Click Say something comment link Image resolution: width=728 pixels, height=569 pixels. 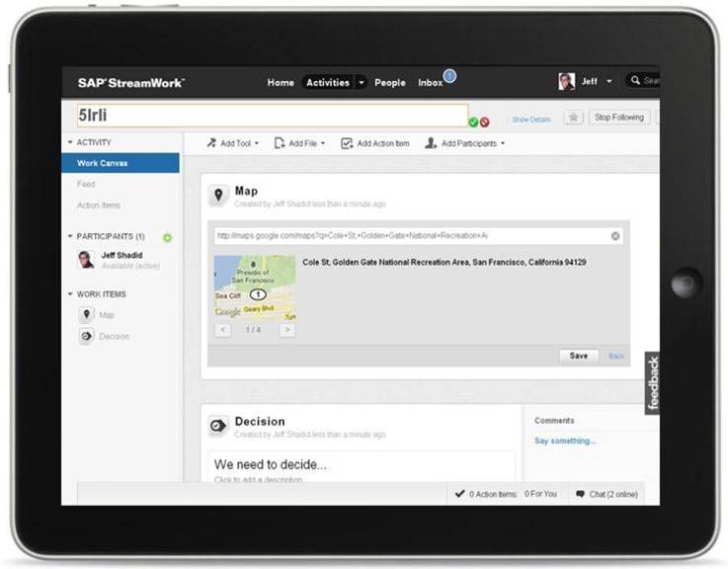565,441
